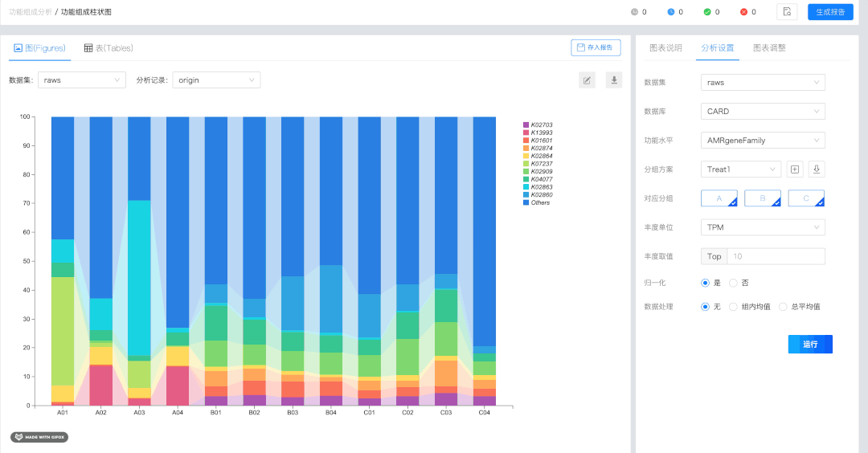868x453 pixels.
Task: Expand the 数据库 CARD dropdown
Action: pos(763,111)
